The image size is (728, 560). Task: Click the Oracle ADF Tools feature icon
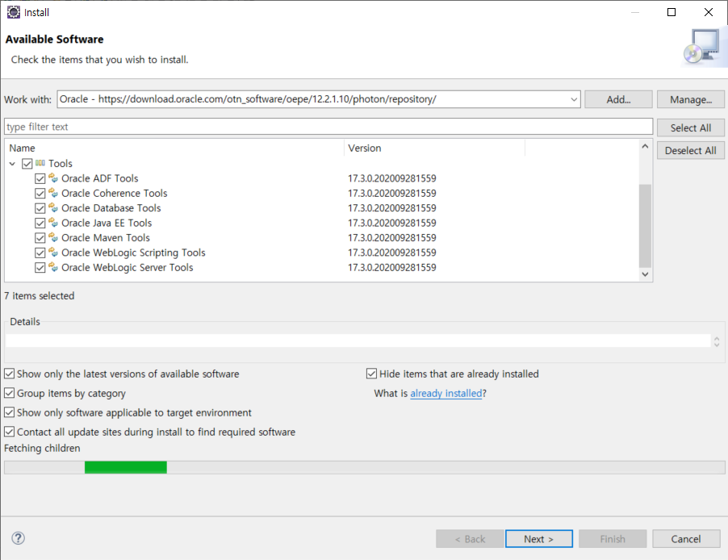tap(53, 178)
